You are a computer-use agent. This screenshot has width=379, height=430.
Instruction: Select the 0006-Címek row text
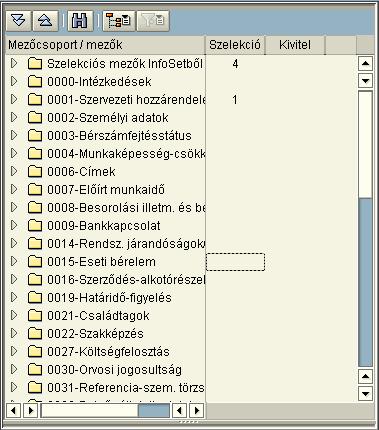click(81, 172)
